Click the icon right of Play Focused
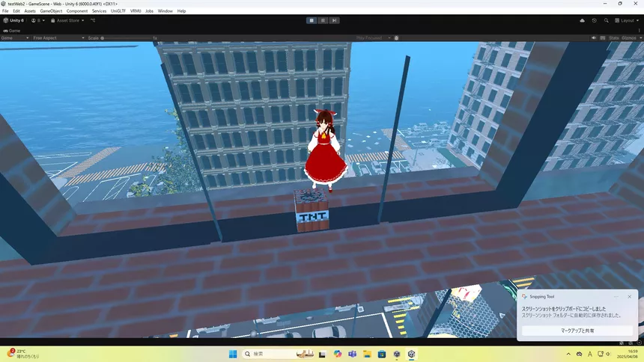Viewport: 644px width, 362px height. [x=396, y=37]
